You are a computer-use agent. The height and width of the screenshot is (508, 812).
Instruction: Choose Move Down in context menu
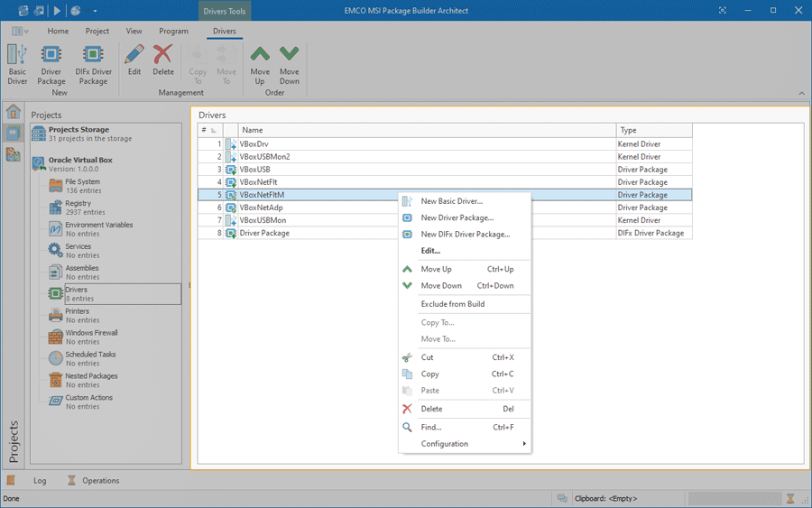tap(465, 285)
